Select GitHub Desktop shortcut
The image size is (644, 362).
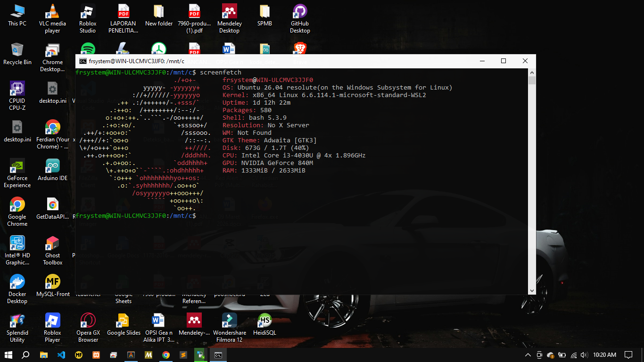point(300,18)
